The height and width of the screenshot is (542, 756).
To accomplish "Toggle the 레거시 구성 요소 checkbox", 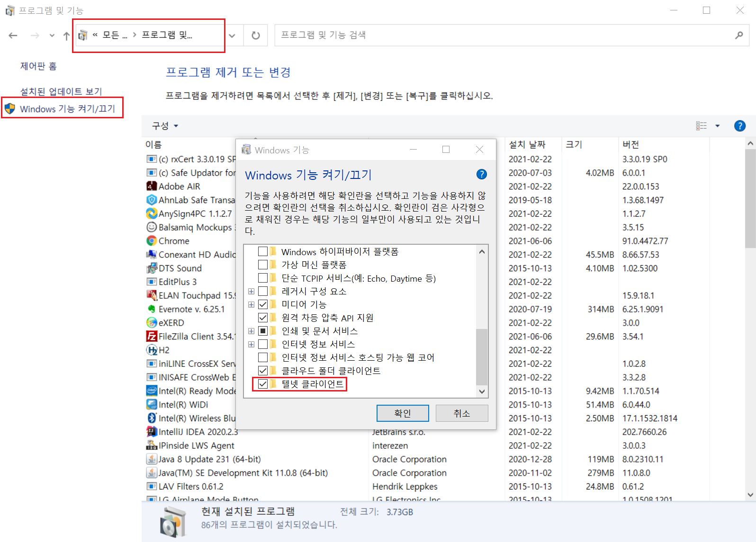I will click(263, 291).
